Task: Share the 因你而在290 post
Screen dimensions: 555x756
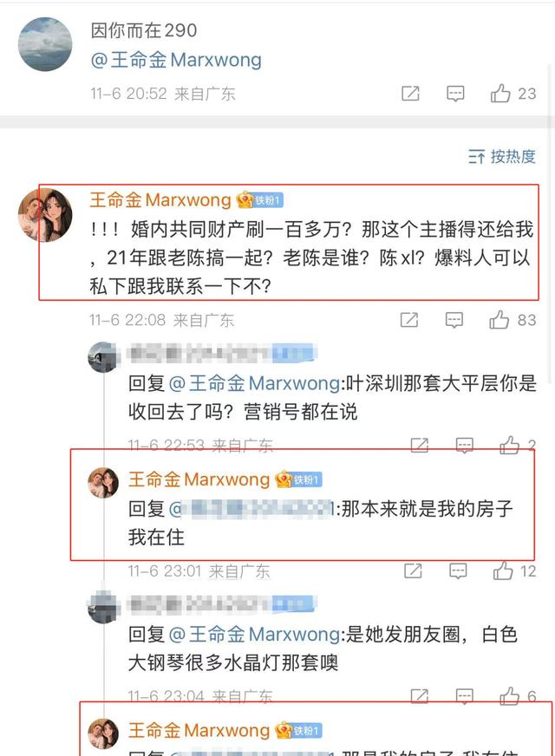Action: coord(410,93)
